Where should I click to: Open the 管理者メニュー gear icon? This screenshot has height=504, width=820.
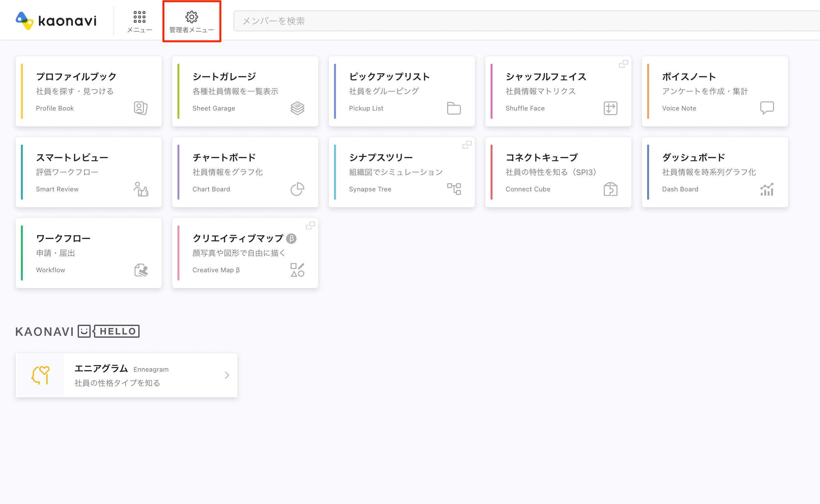[191, 17]
